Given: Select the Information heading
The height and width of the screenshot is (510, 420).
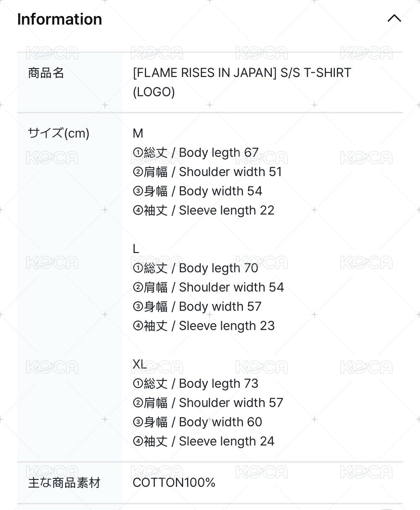Looking at the screenshot, I should (59, 19).
